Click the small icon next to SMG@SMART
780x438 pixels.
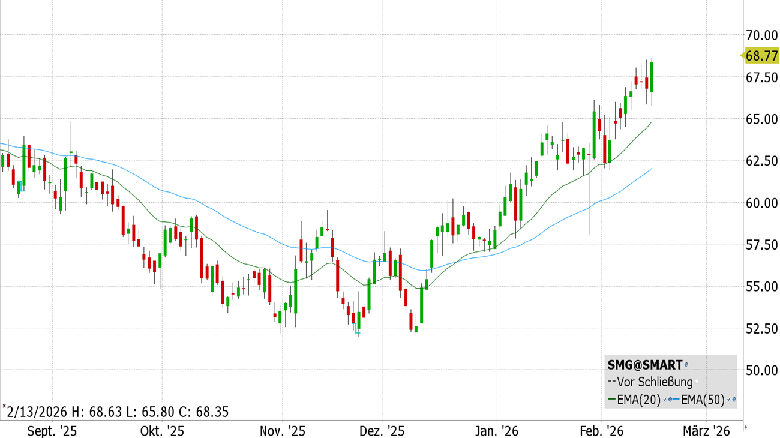point(686,364)
